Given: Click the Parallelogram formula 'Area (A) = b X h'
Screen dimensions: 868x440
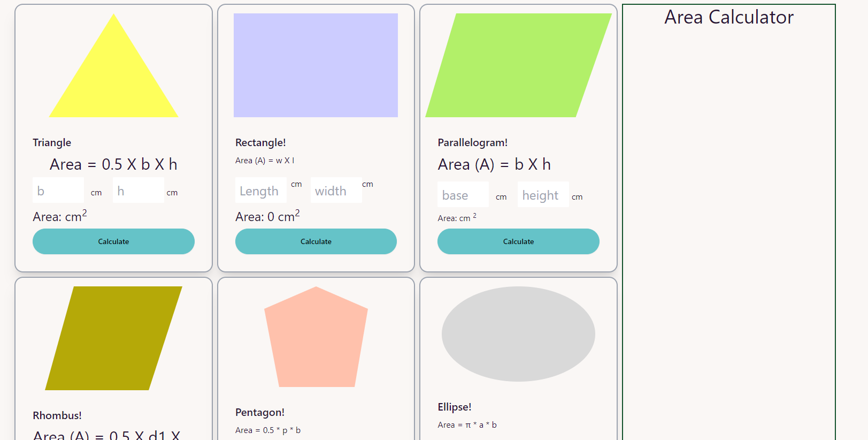Looking at the screenshot, I should 494,164.
